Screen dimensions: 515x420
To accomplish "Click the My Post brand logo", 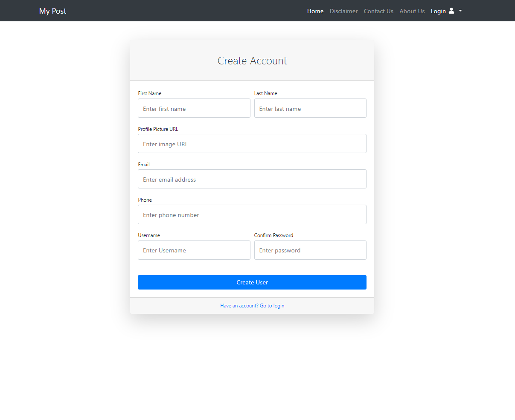I will tap(52, 11).
